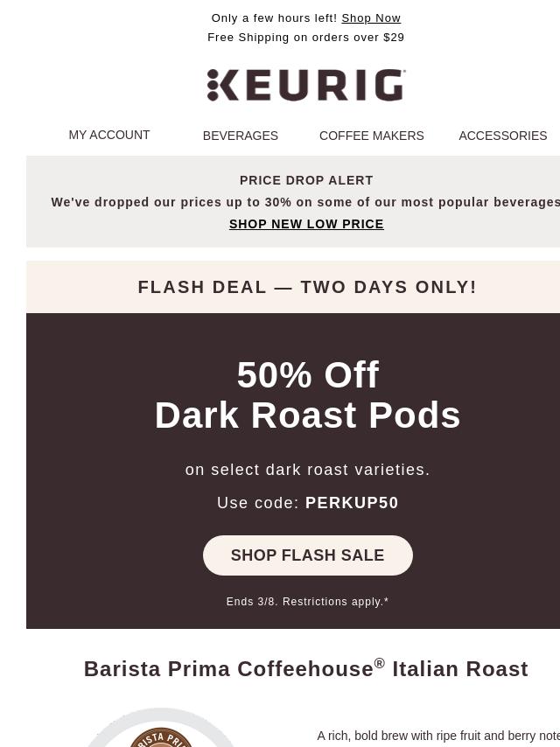This screenshot has width=560, height=747.
Task: Click the Ends 3/8 restrictions note
Action: (307, 602)
